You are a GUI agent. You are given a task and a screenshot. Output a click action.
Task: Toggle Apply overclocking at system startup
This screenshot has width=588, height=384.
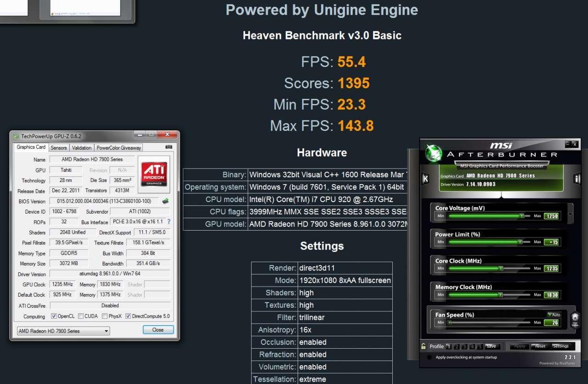[429, 357]
